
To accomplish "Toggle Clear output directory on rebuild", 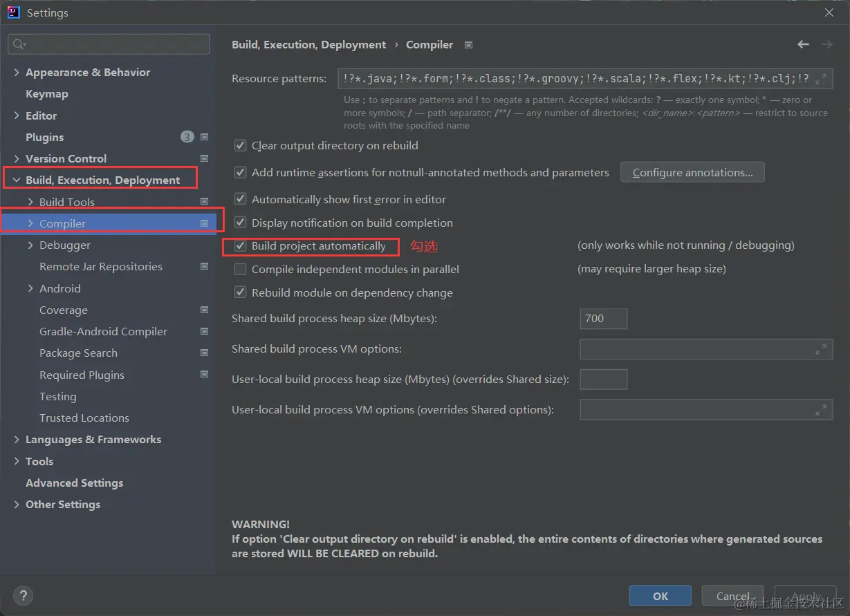I will click(x=240, y=146).
